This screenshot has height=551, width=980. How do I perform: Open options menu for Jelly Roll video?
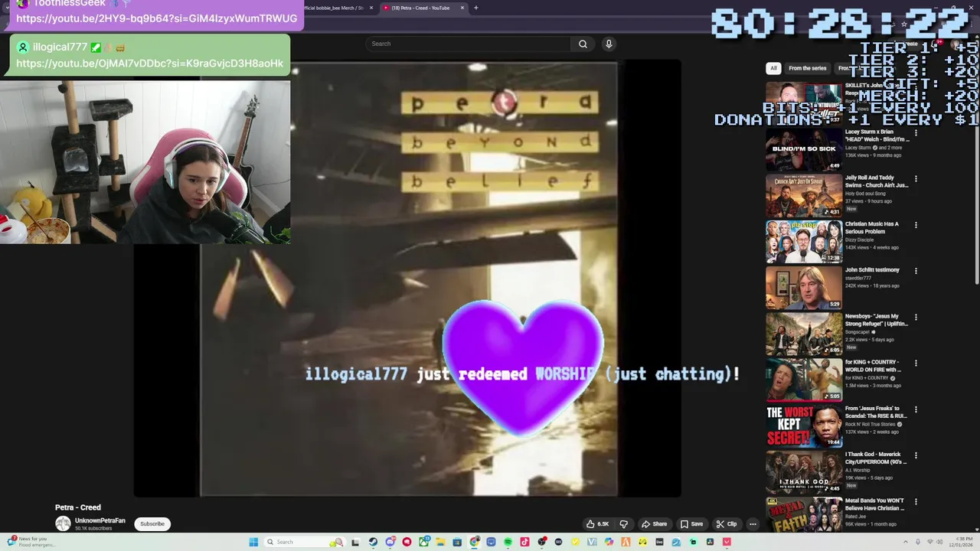(916, 179)
